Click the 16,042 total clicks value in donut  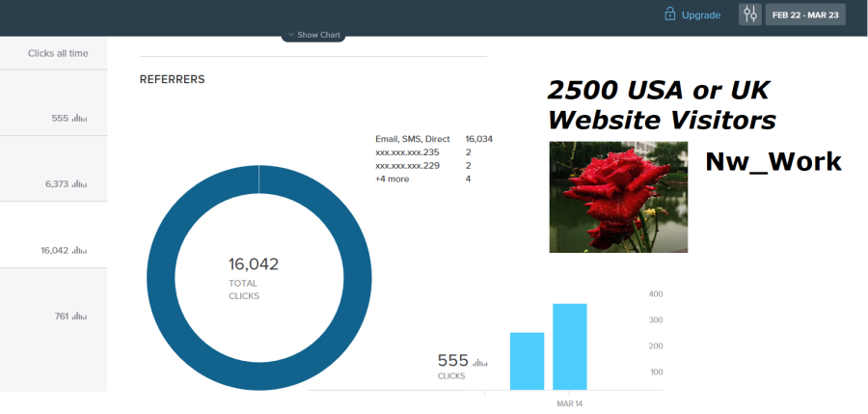click(x=254, y=264)
